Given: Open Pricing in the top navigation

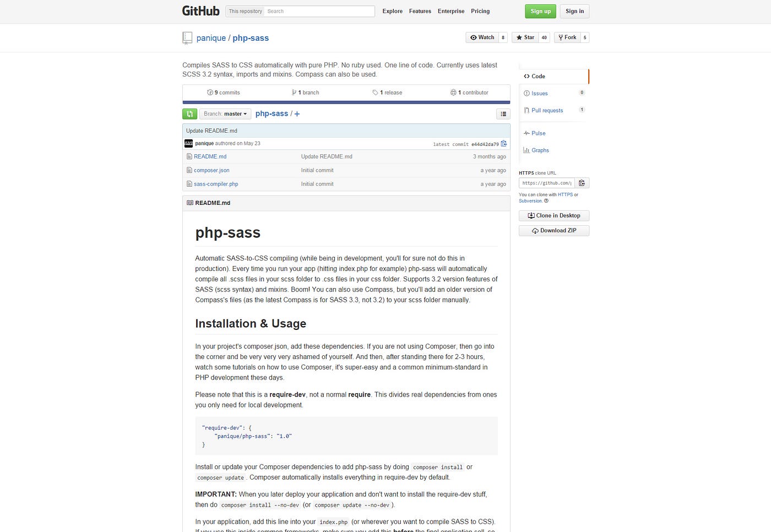Looking at the screenshot, I should pos(480,11).
